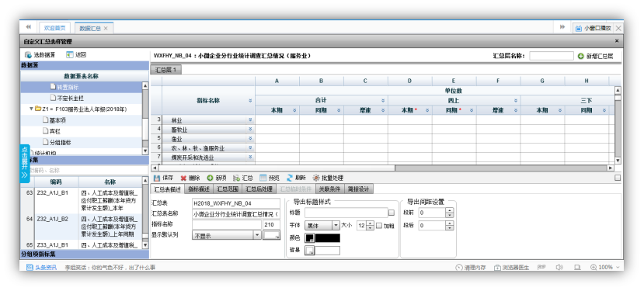Click the 返回 back icon
644x291 pixels.
click(69, 54)
